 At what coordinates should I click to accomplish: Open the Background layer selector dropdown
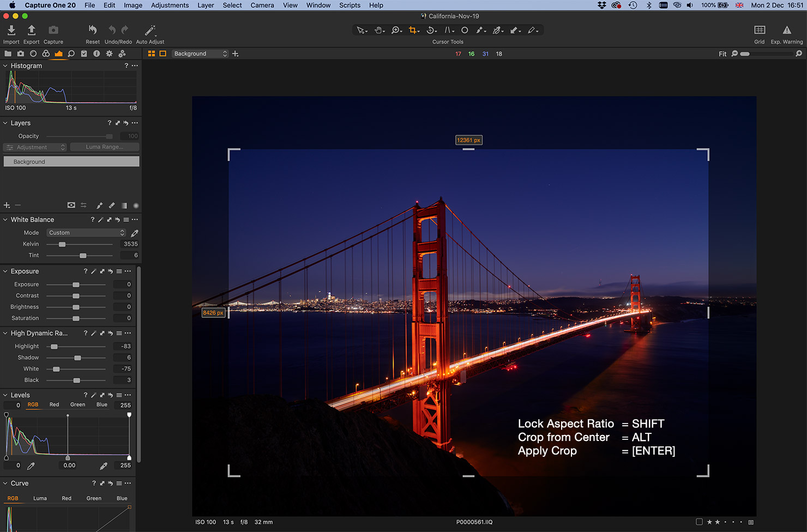point(200,54)
